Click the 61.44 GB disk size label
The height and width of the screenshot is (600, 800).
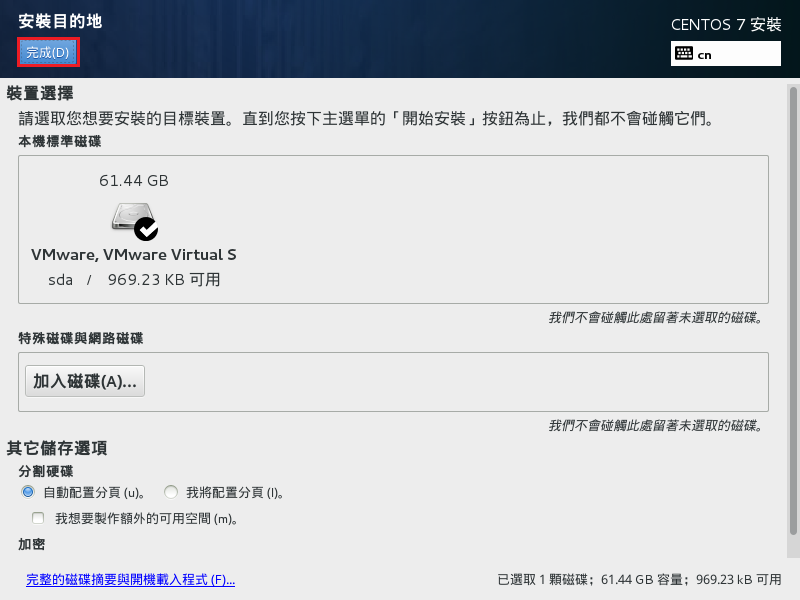point(134,181)
